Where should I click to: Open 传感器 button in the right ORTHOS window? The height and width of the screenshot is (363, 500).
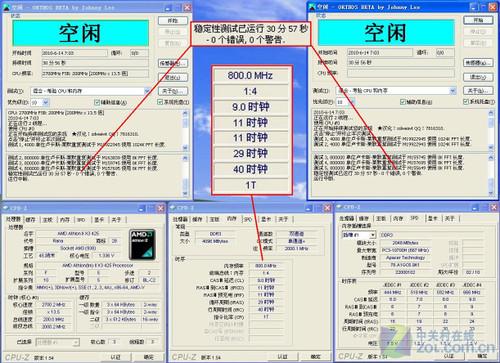point(478,63)
